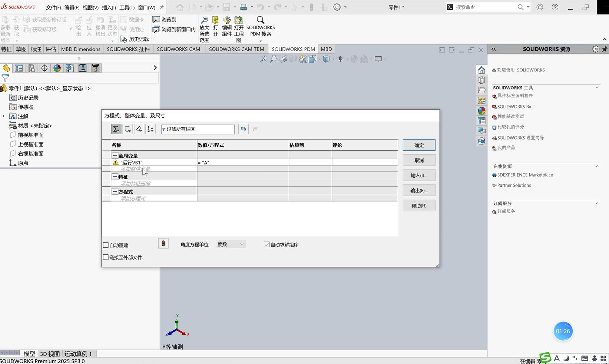Screen dimensions: 609x364
Task: Switch to the SOLIDWORKS CAM tab
Action: pyautogui.click(x=178, y=49)
